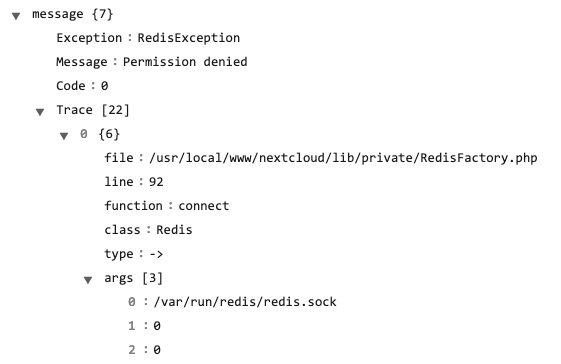Select the Permission denied message value
Viewport: 561px width, 364px height.
point(185,62)
